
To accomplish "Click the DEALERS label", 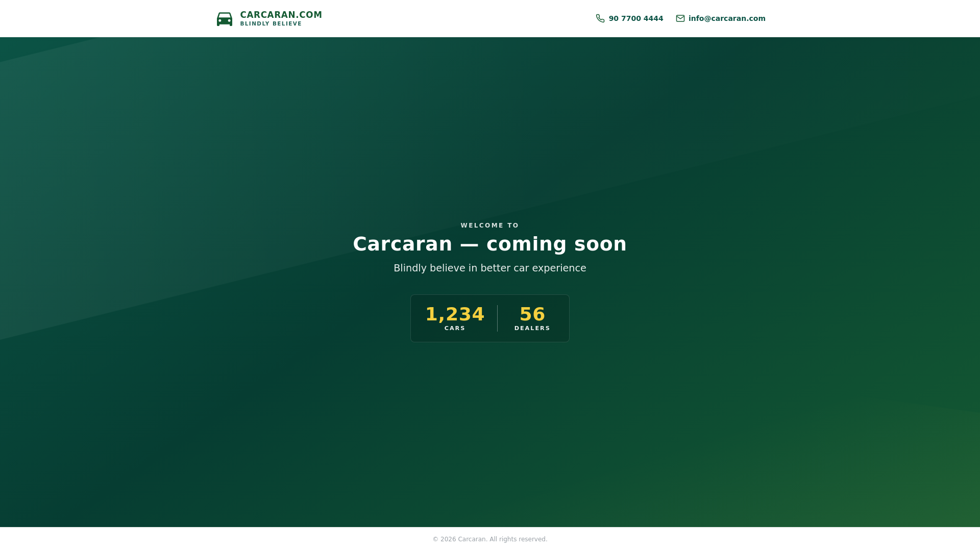I will (x=532, y=329).
